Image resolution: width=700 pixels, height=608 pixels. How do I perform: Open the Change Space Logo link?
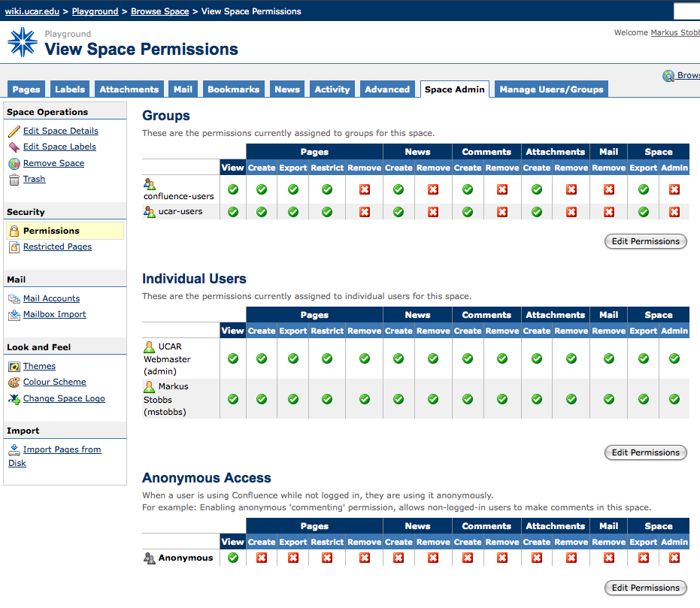tap(64, 399)
